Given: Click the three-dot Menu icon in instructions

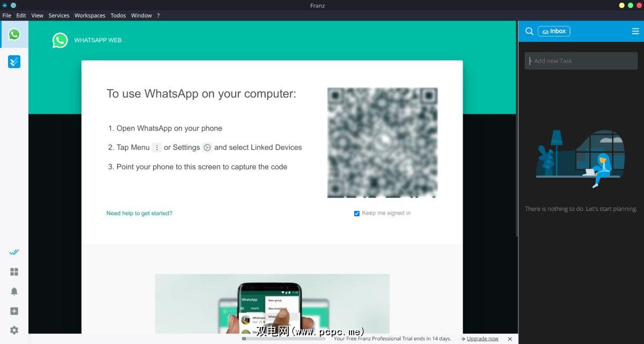Looking at the screenshot, I should tap(157, 148).
